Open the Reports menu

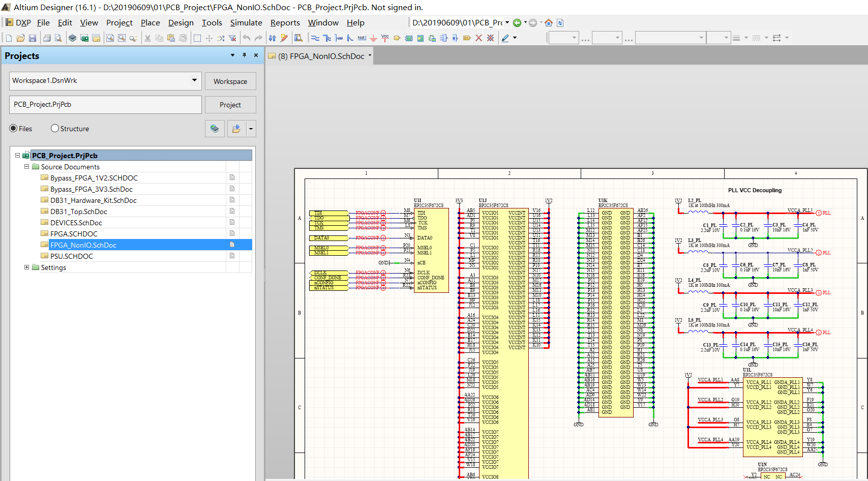coord(285,23)
